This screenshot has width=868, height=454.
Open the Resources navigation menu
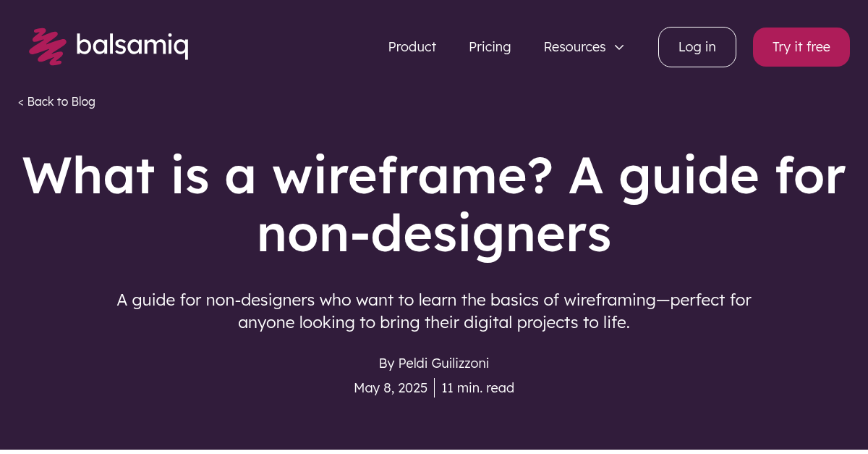[574, 47]
